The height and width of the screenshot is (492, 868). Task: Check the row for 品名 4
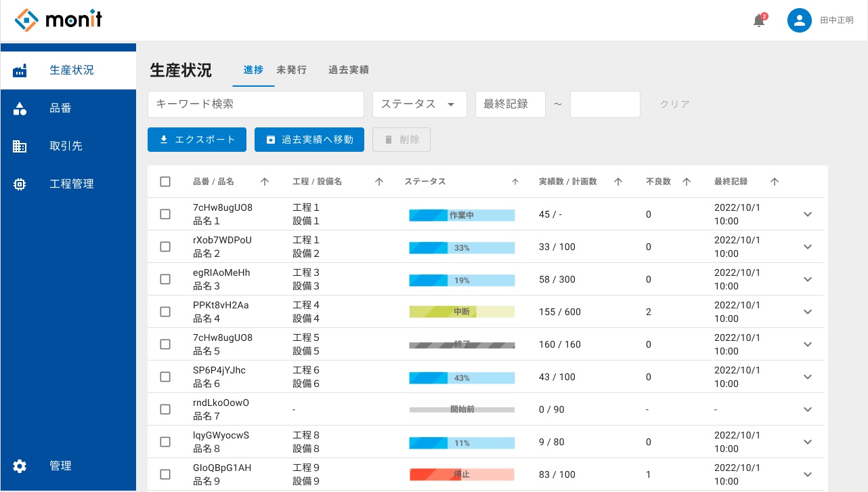coord(165,312)
